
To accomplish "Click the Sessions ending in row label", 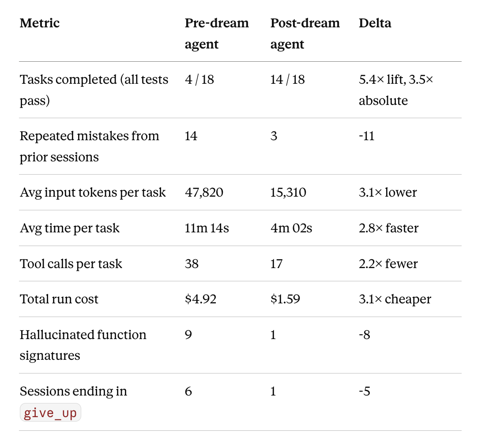I will point(73,391).
